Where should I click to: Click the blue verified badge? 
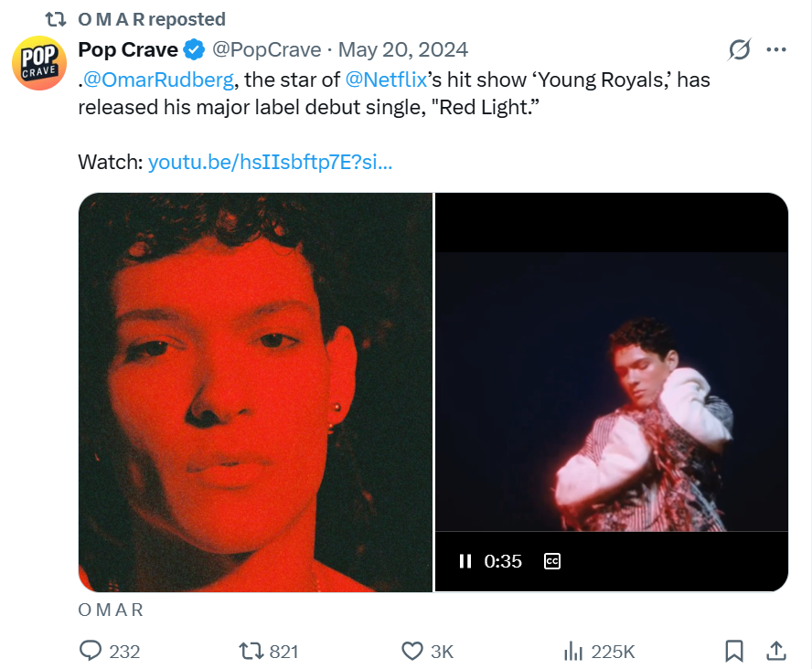pyautogui.click(x=195, y=49)
